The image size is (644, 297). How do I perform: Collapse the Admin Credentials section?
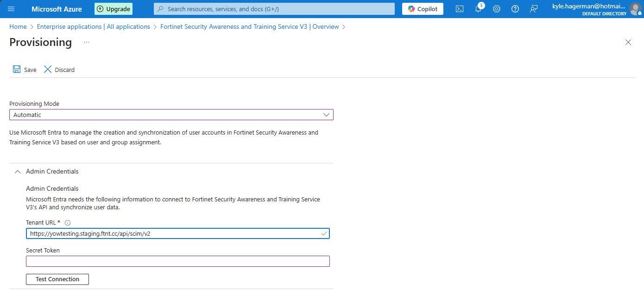point(18,171)
